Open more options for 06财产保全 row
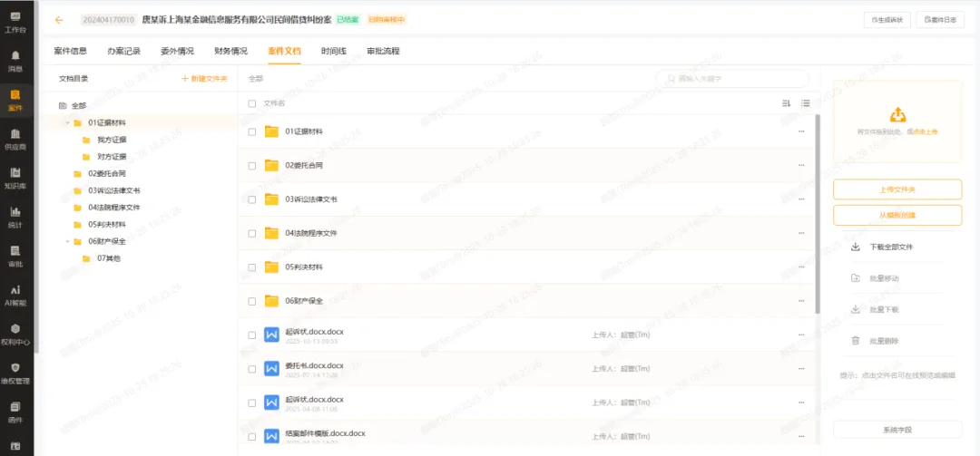980x456 pixels. pos(801,300)
